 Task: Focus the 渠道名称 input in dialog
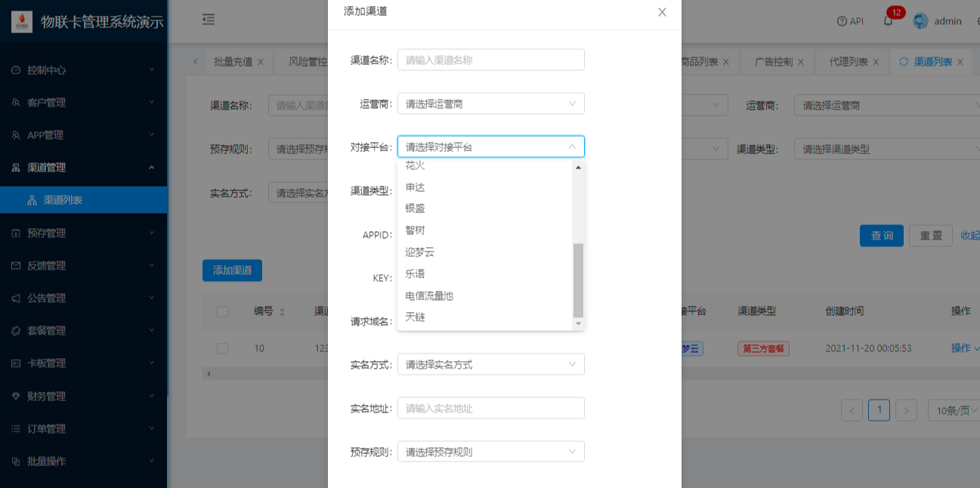click(491, 60)
